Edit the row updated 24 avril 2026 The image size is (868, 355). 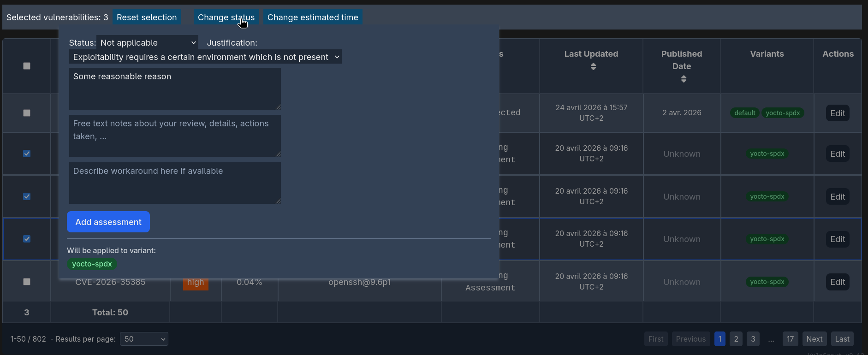click(838, 113)
